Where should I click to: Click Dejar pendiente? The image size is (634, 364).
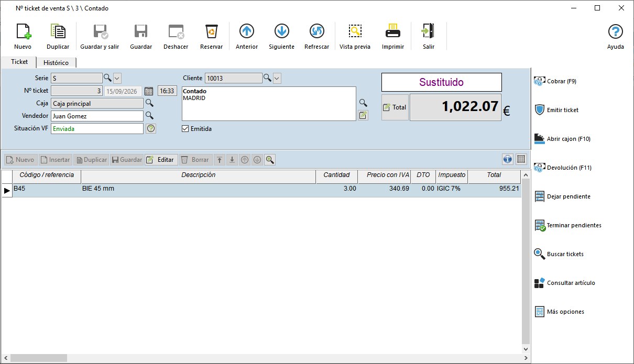coord(562,196)
